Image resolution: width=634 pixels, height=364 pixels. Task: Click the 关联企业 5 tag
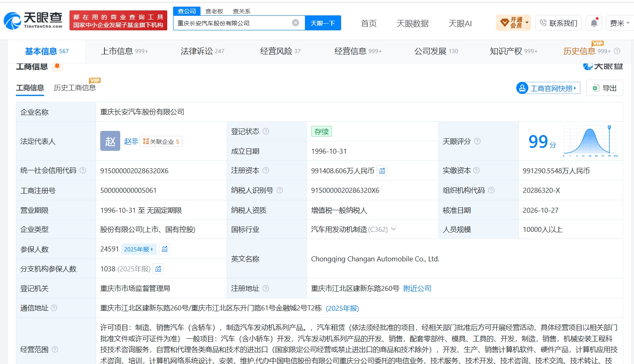pos(161,142)
